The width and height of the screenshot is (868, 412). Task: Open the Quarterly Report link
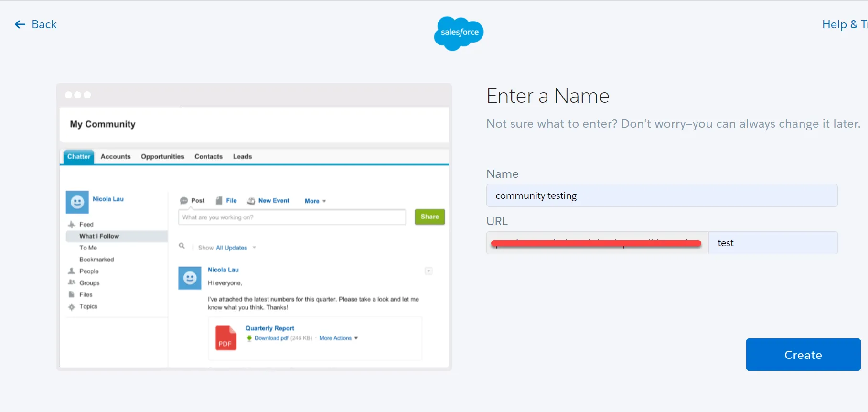coord(270,328)
